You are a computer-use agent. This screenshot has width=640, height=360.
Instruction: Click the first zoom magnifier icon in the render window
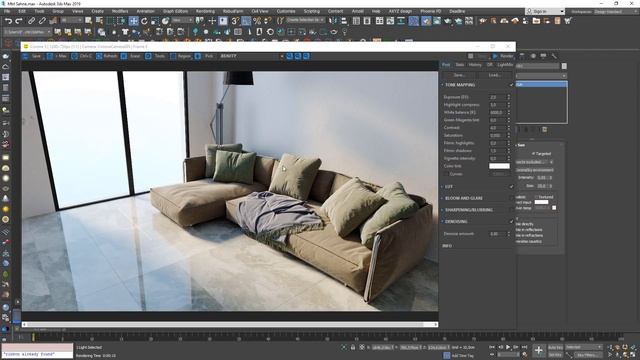(x=289, y=56)
